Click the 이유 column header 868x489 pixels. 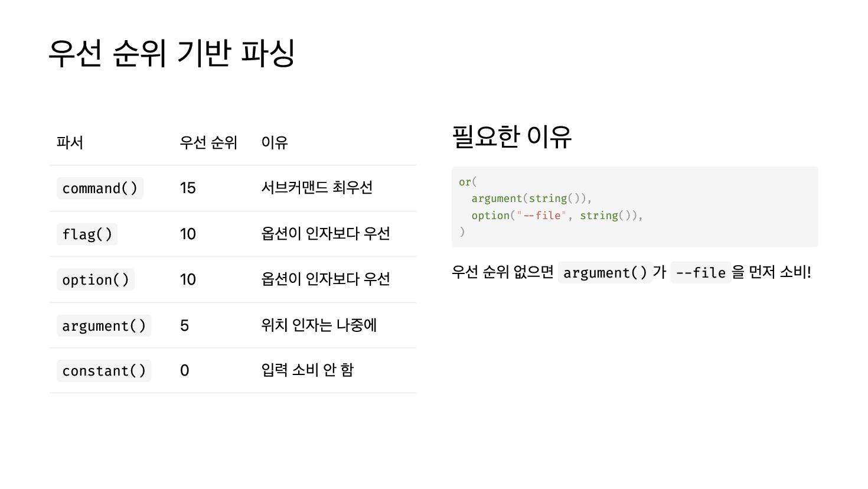point(274,142)
